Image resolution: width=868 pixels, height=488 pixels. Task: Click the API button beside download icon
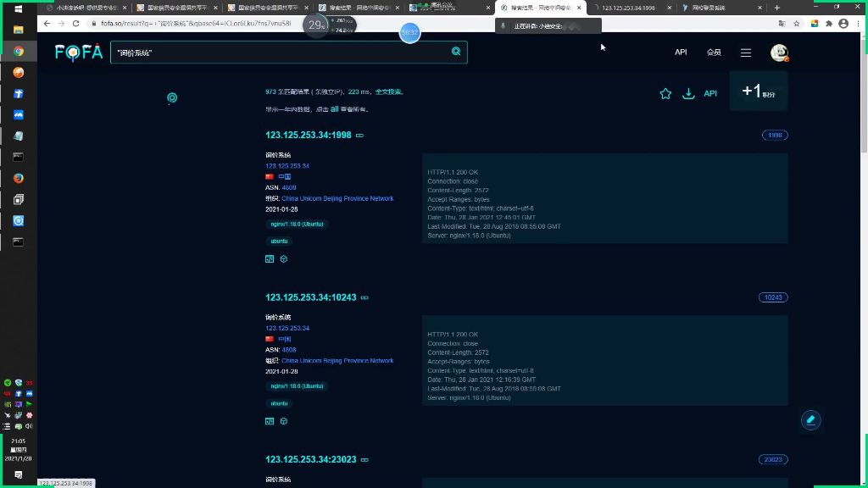(x=710, y=93)
